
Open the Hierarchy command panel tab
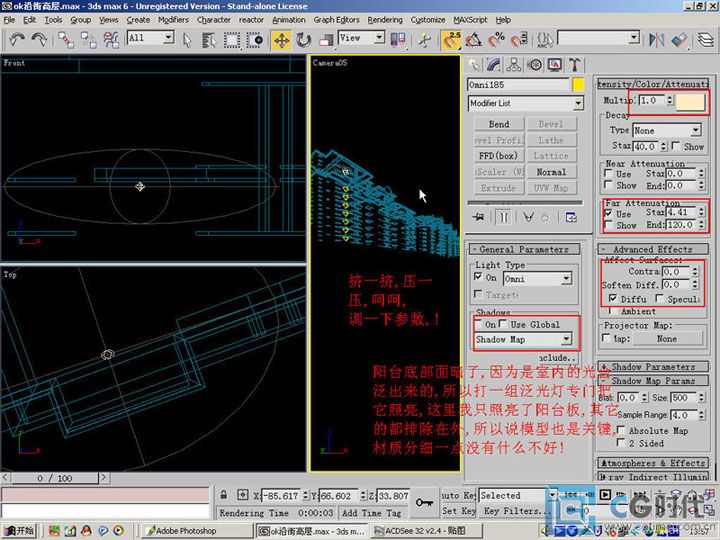point(514,65)
